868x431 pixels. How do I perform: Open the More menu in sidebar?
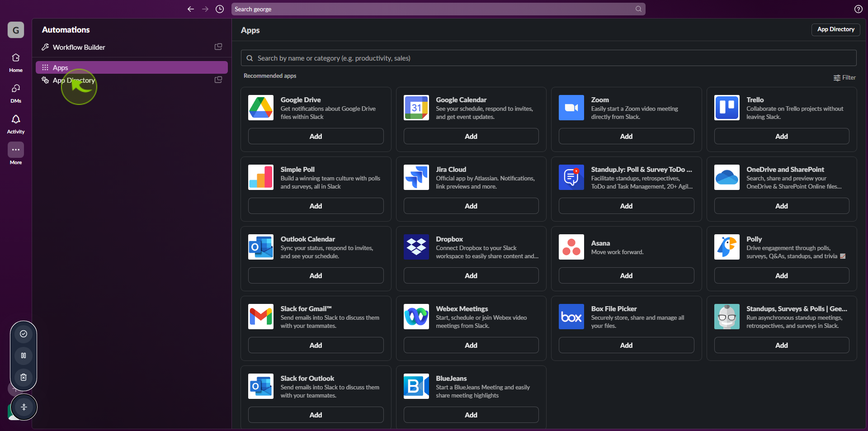coord(16,154)
